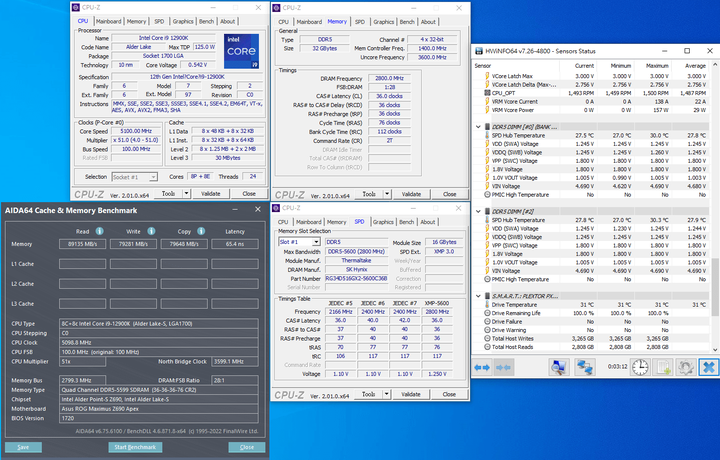
Task: Click HWiNFO scrollbar up arrow
Action: (x=715, y=65)
